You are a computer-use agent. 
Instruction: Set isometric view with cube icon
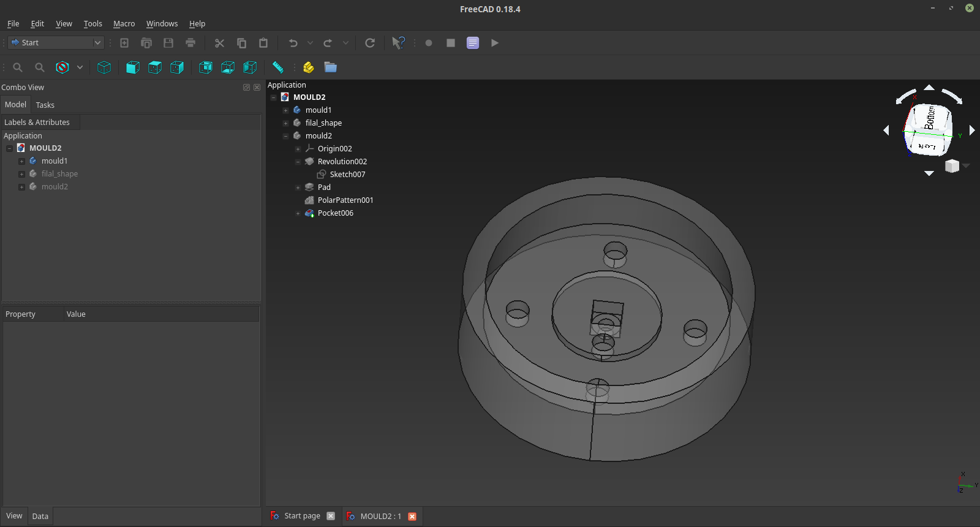[x=104, y=67]
